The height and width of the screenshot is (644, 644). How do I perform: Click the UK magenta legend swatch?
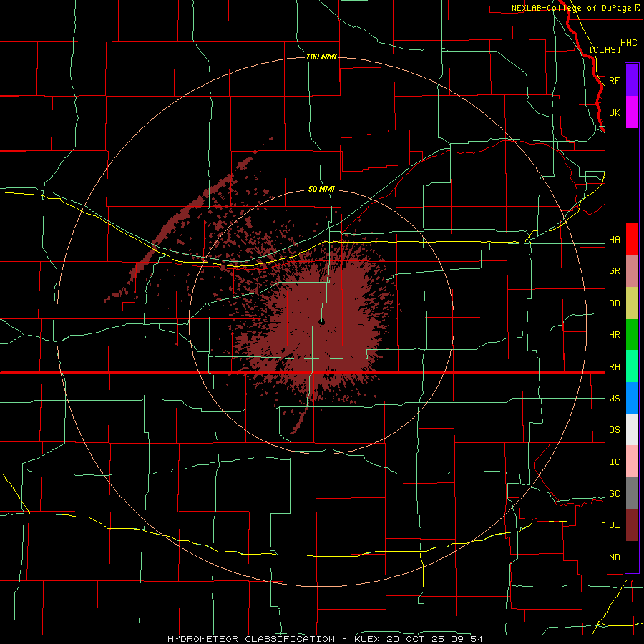pos(632,112)
